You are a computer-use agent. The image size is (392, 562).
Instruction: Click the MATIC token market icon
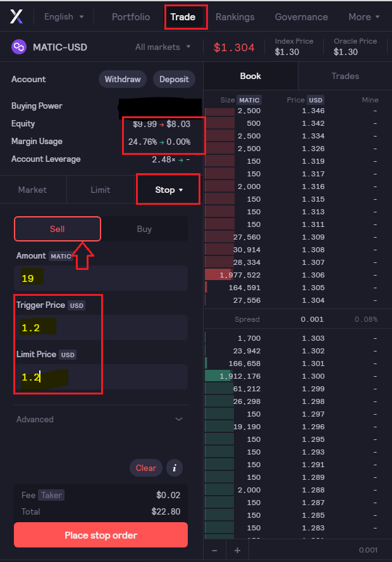click(x=19, y=47)
